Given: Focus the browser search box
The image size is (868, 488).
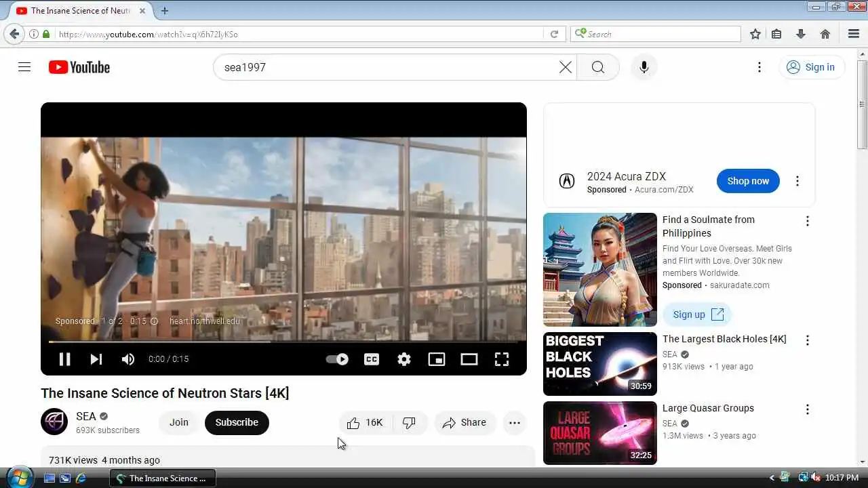Looking at the screenshot, I should (x=656, y=34).
